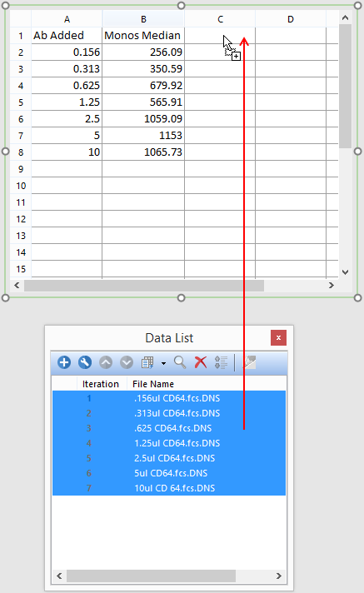
Task: Click spreadsheet horizontal scroll left arrow
Action: pos(17,286)
